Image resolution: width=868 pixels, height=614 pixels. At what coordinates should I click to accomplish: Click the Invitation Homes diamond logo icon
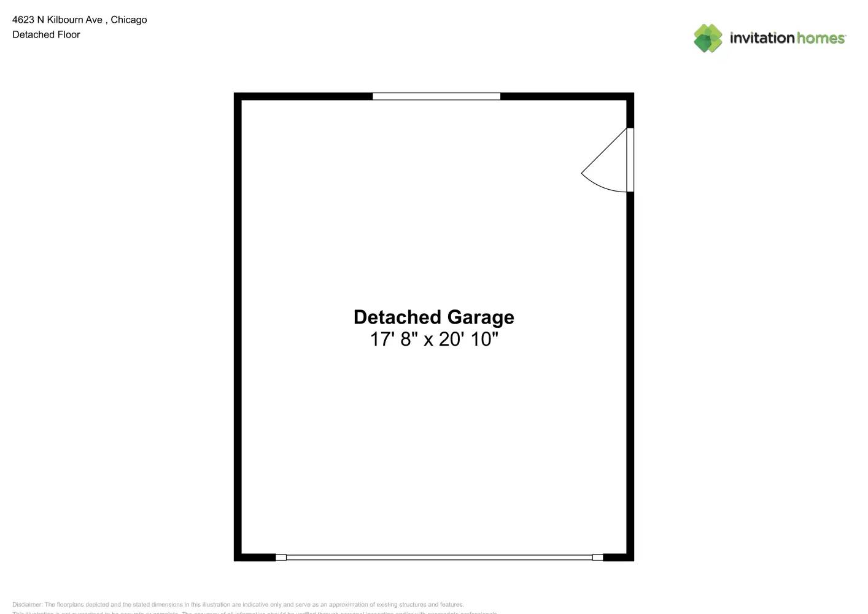(x=707, y=38)
